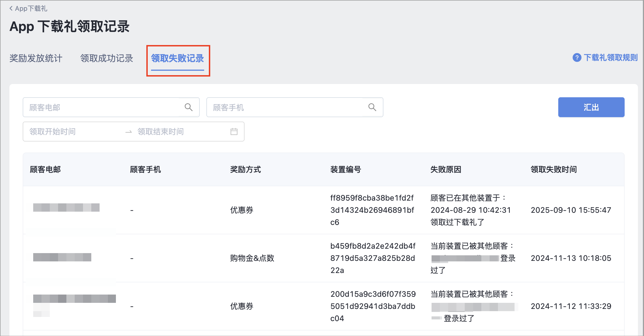This screenshot has width=644, height=336.
Task: Click the 失败原因 column header
Action: pyautogui.click(x=446, y=169)
